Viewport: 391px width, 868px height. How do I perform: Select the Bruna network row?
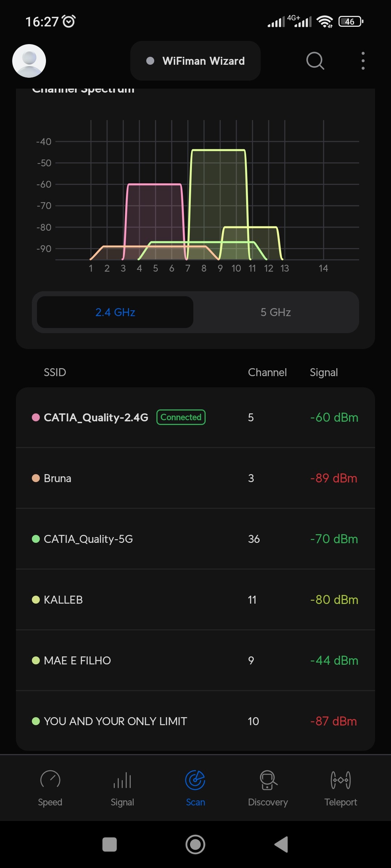point(195,478)
